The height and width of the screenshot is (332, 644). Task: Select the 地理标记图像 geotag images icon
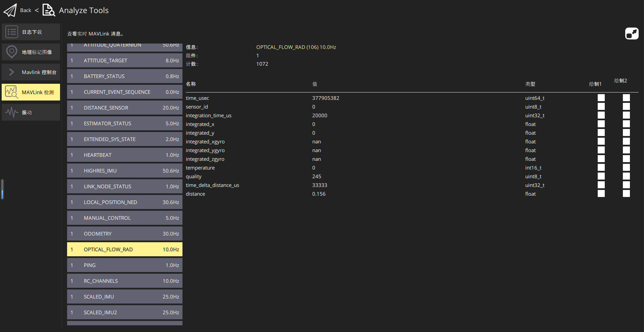[x=12, y=52]
